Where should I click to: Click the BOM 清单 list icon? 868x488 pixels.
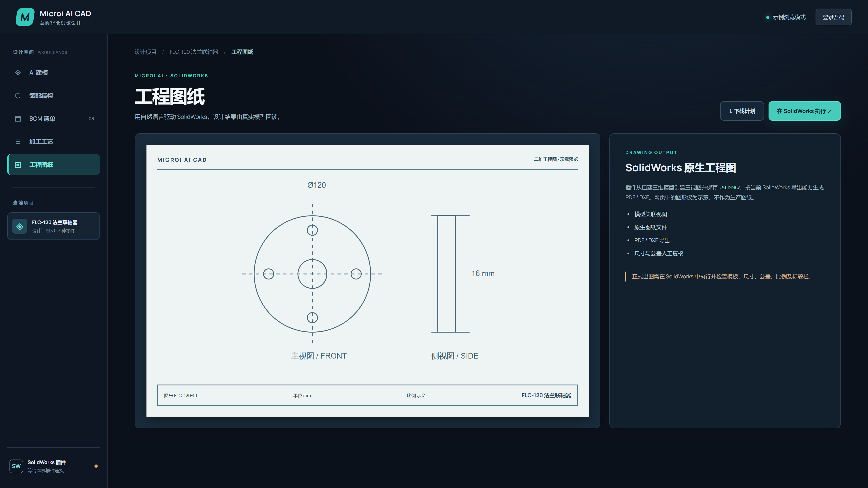click(x=18, y=119)
